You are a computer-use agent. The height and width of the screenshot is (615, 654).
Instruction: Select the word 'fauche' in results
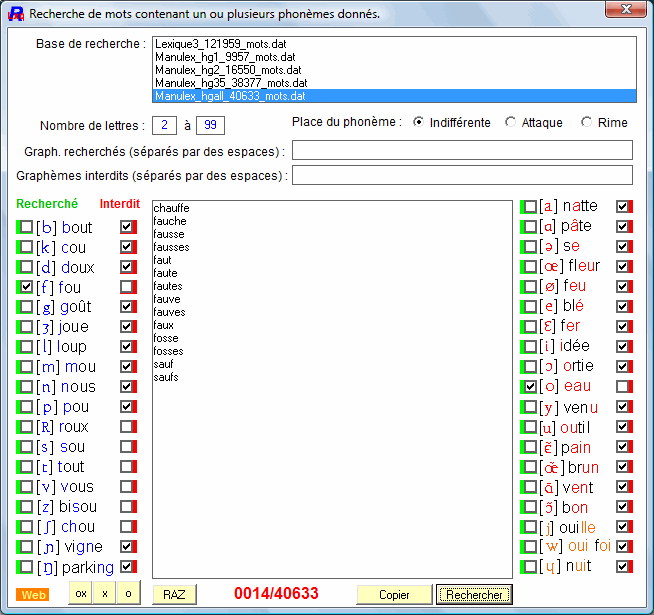[170, 221]
